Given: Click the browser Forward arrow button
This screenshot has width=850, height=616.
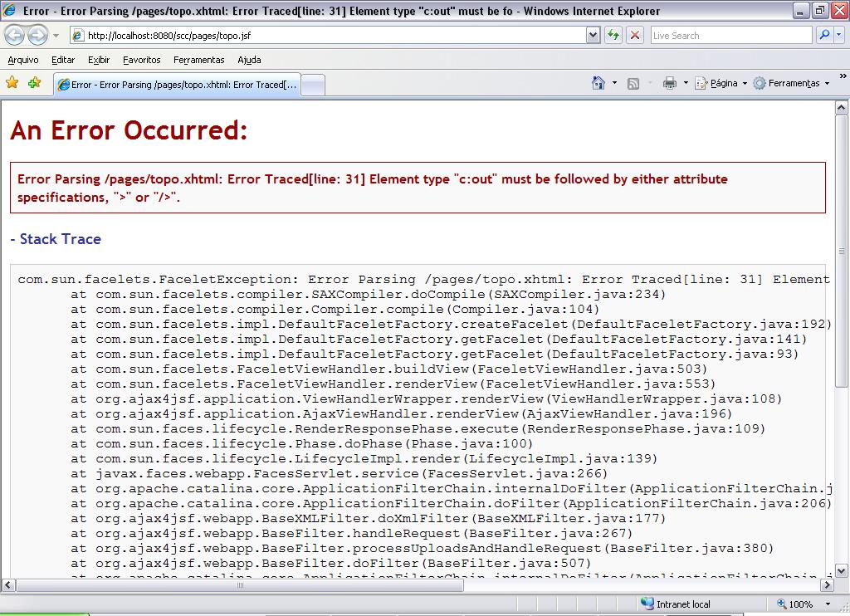Looking at the screenshot, I should pos(37,36).
